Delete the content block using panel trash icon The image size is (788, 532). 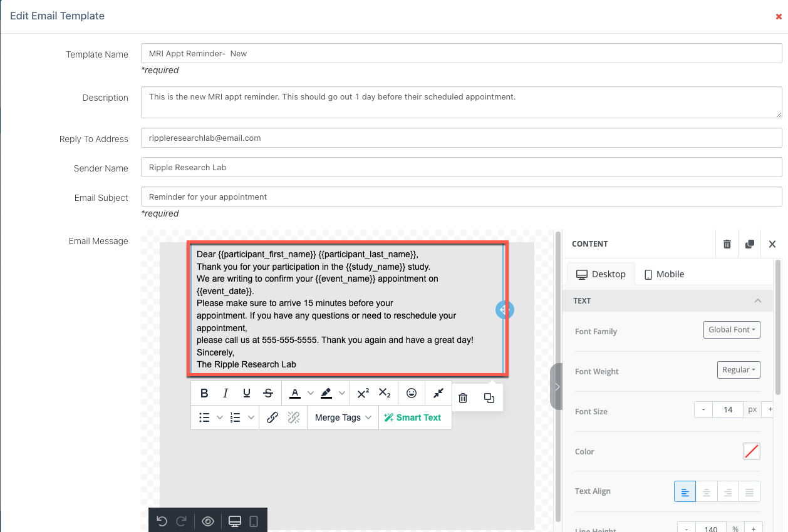click(x=727, y=244)
